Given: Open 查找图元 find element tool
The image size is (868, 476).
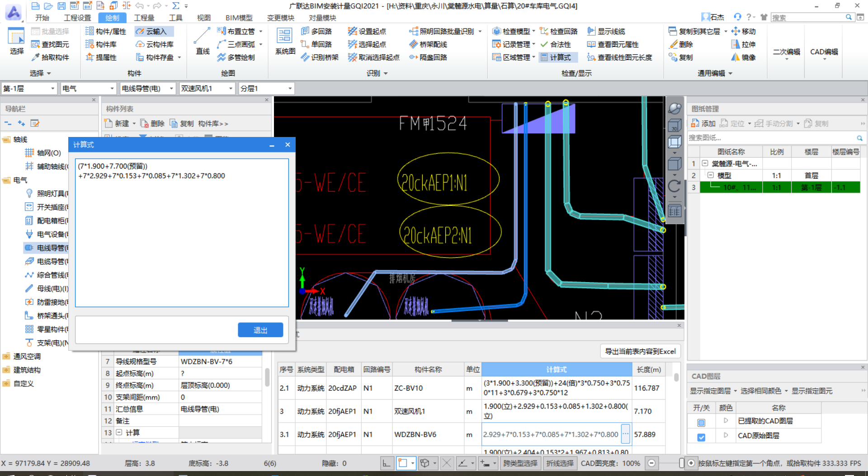Looking at the screenshot, I should point(50,44).
